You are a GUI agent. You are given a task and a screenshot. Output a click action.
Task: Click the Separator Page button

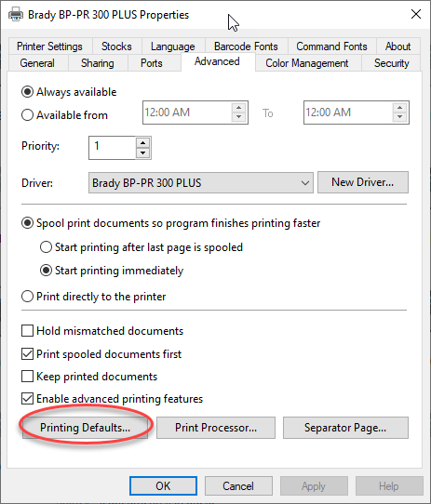(x=345, y=428)
